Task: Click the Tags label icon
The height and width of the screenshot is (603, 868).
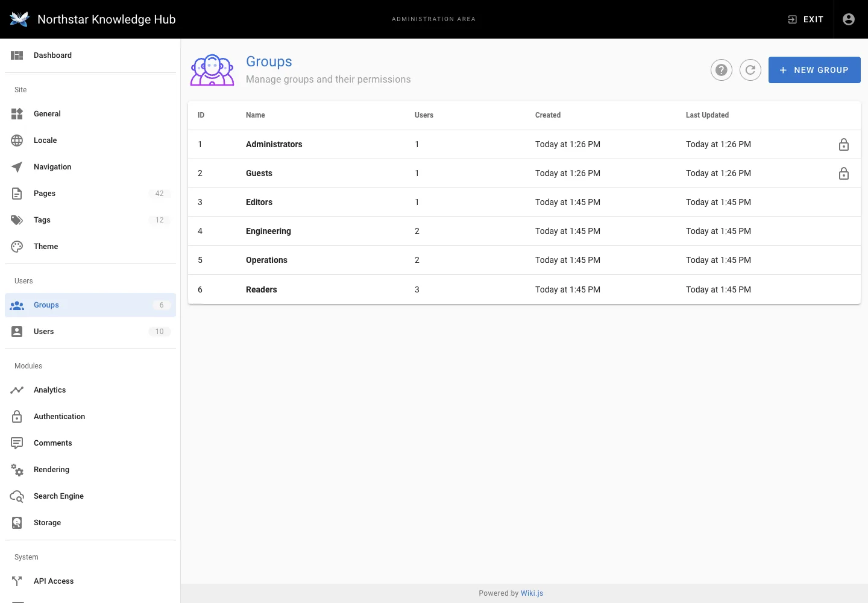Action: coord(17,220)
